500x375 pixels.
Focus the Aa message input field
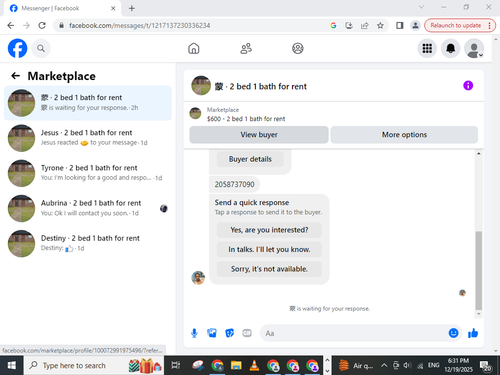353,333
